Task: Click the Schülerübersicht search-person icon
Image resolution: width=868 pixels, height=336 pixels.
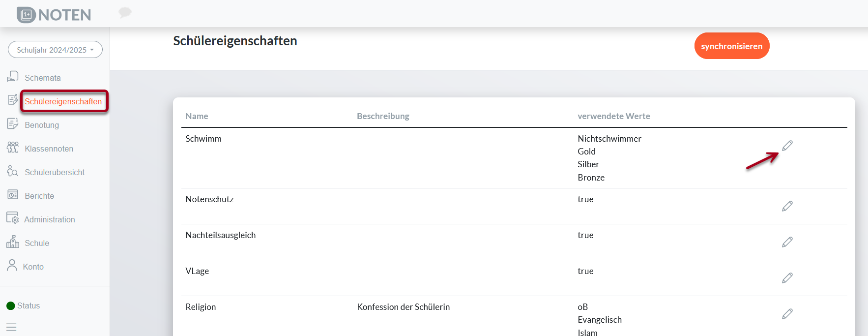Action: tap(13, 171)
